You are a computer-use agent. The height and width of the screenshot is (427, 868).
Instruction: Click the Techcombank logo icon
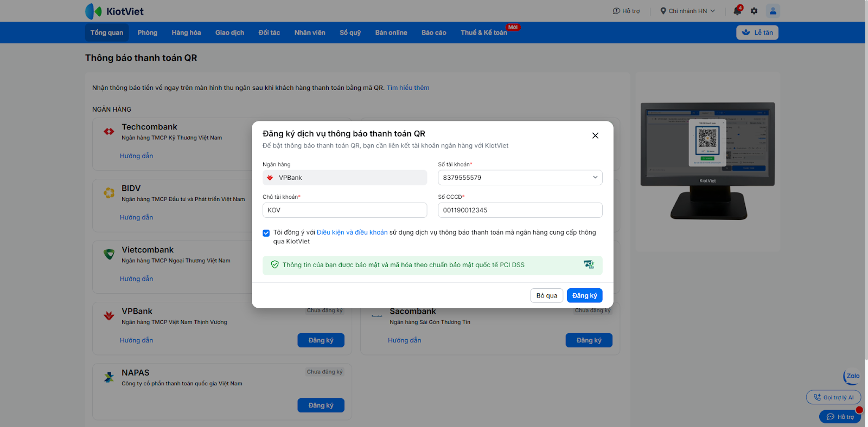click(x=109, y=131)
